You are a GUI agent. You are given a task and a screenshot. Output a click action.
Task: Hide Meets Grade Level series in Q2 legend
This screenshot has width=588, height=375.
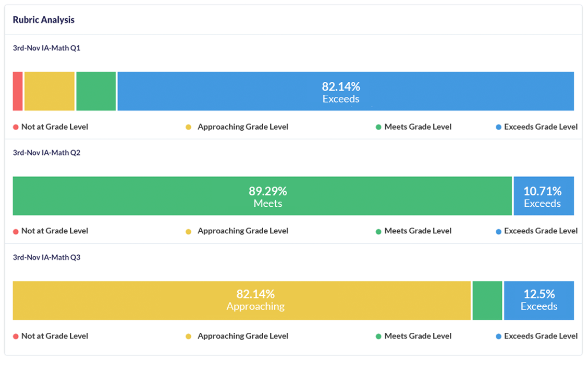418,231
